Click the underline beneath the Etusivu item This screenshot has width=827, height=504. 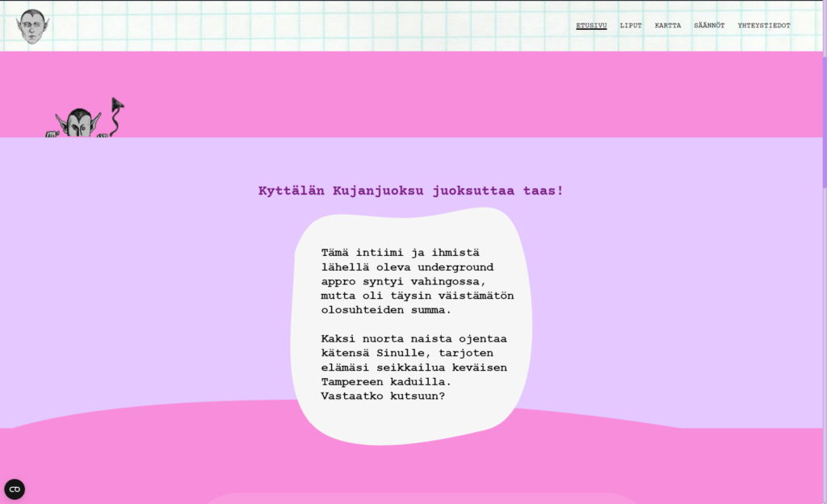[591, 30]
